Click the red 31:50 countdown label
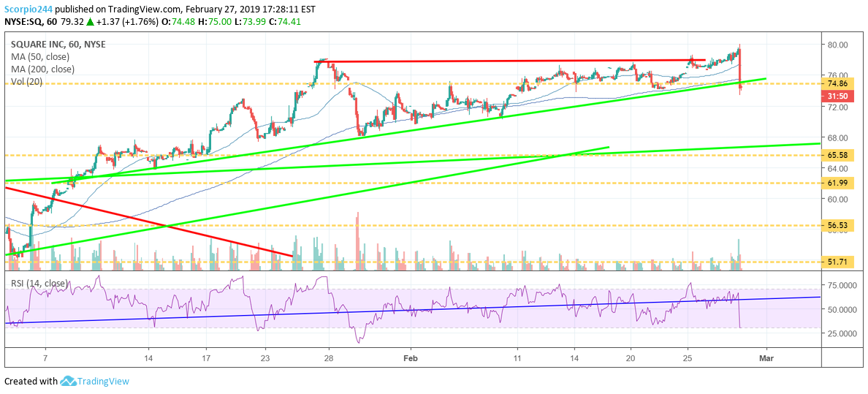 point(836,95)
